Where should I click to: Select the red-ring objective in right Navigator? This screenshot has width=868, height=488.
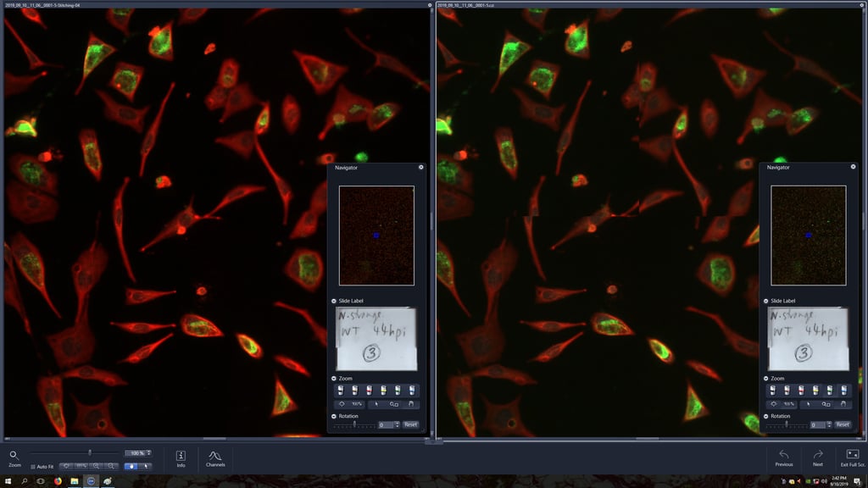pyautogui.click(x=801, y=390)
